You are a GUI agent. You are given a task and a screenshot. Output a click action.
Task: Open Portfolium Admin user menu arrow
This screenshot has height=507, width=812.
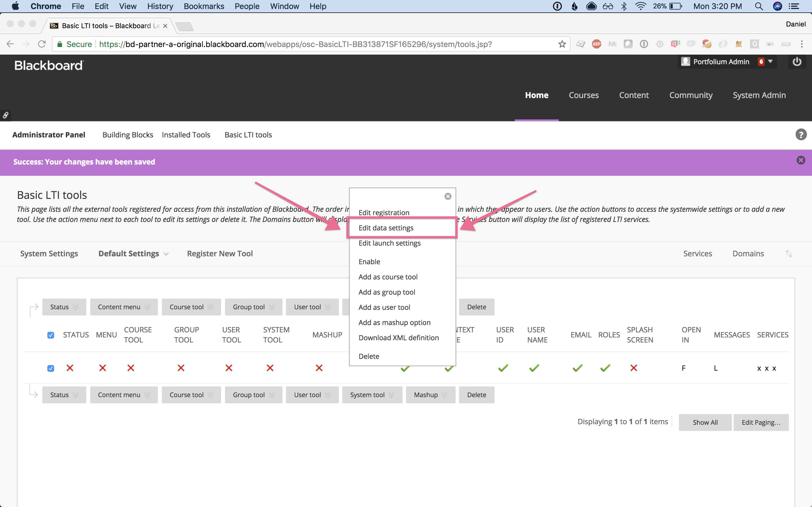point(770,62)
